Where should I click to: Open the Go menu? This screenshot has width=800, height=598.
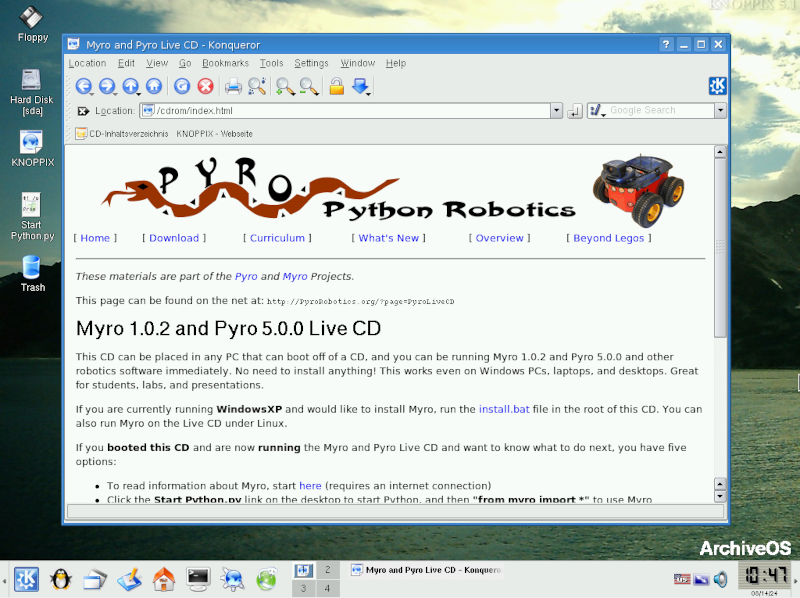(x=185, y=63)
